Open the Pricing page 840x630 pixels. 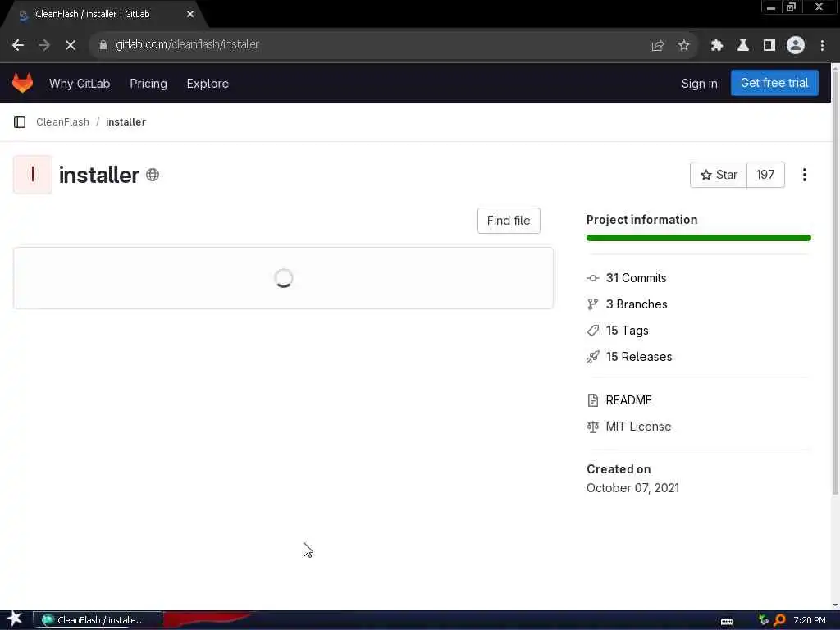pyautogui.click(x=148, y=84)
